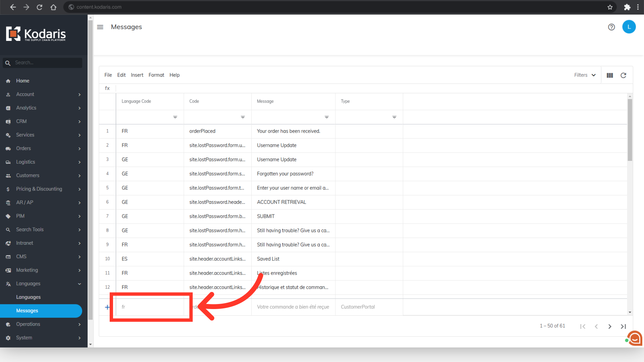The width and height of the screenshot is (644, 362).
Task: Open the column chooser icon
Action: [609, 75]
